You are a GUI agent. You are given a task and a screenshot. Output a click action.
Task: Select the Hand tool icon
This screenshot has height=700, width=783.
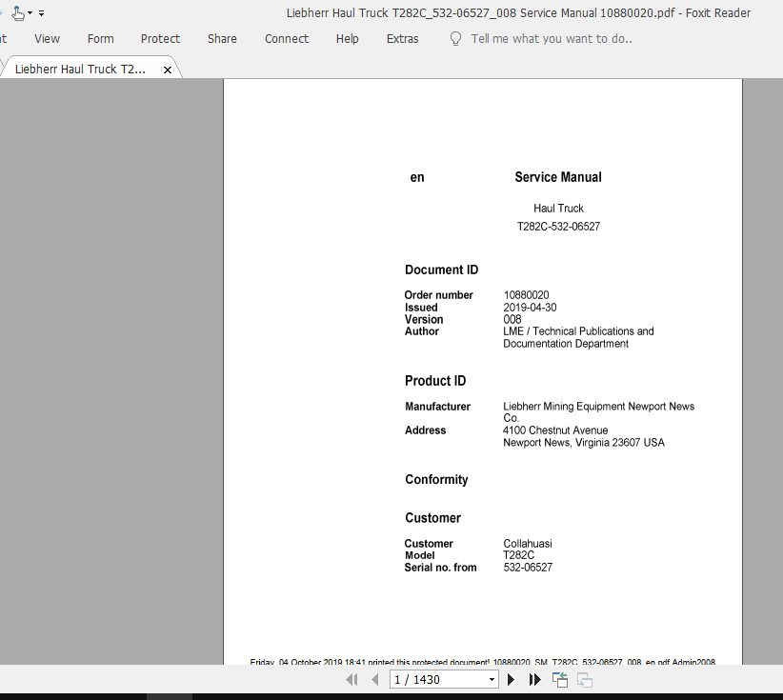(17, 13)
